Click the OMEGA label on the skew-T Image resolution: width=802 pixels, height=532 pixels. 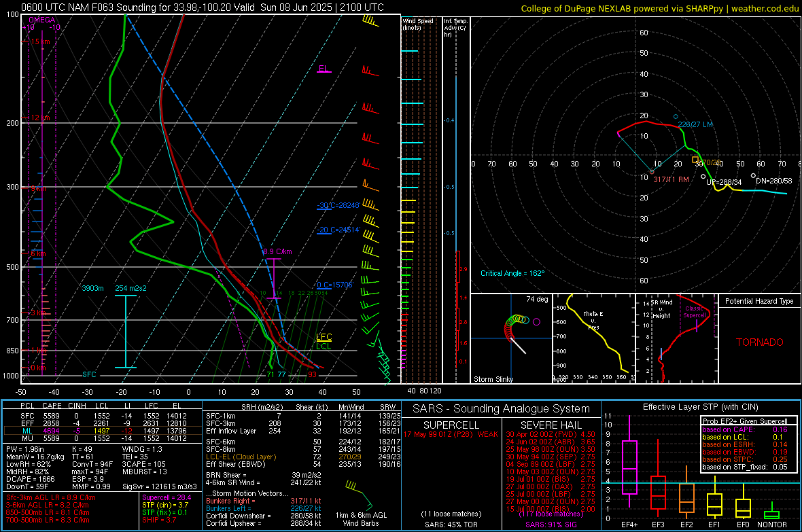pyautogui.click(x=42, y=20)
